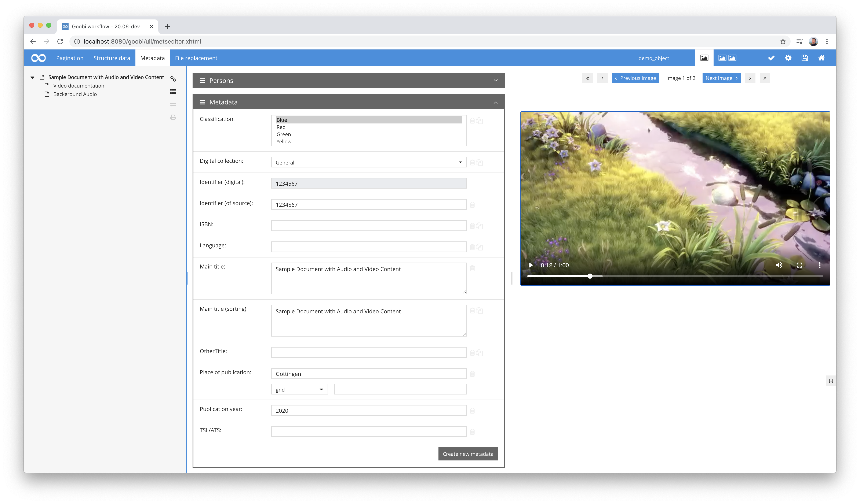
Task: Click the Goobi infinity logo
Action: tap(38, 58)
